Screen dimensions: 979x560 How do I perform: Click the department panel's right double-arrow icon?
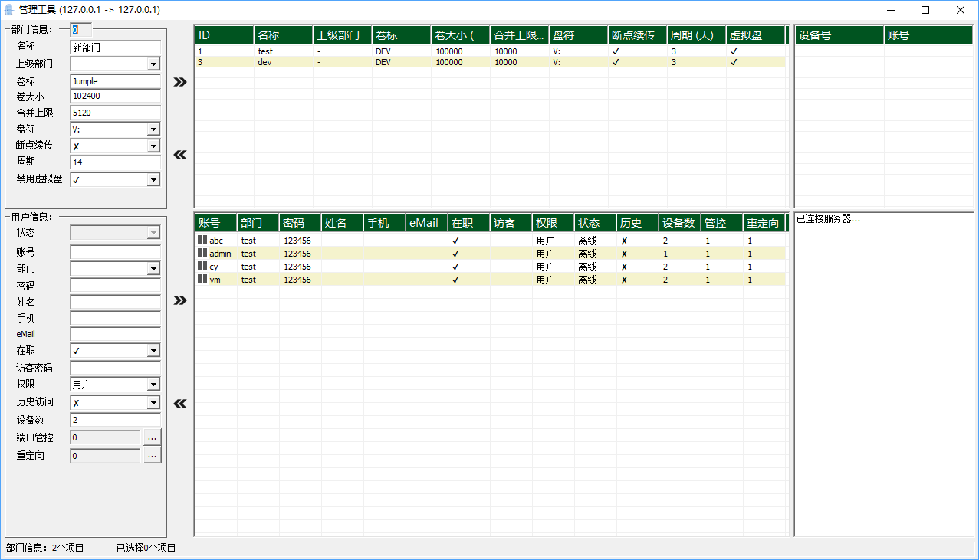[180, 82]
